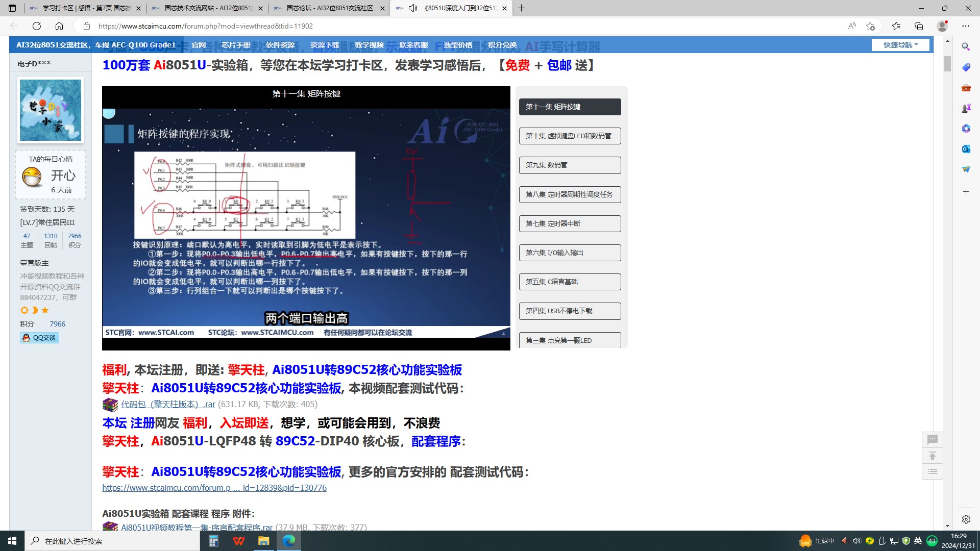Open 选型价格 nav menu item

[x=458, y=45]
